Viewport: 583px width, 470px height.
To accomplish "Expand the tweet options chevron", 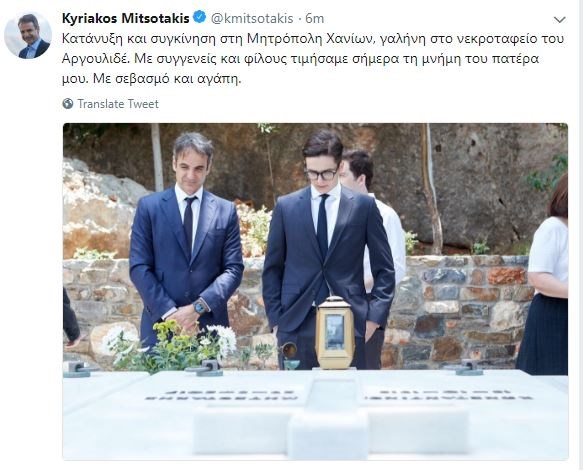I will (x=560, y=19).
